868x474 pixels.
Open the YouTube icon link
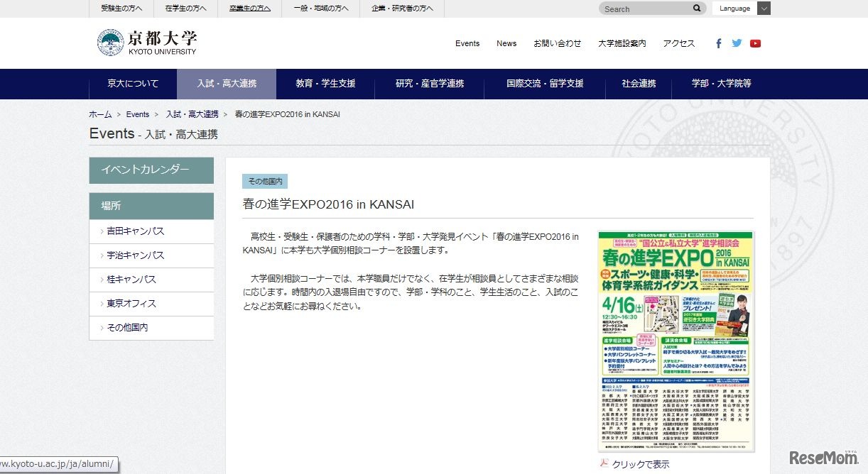(x=755, y=43)
